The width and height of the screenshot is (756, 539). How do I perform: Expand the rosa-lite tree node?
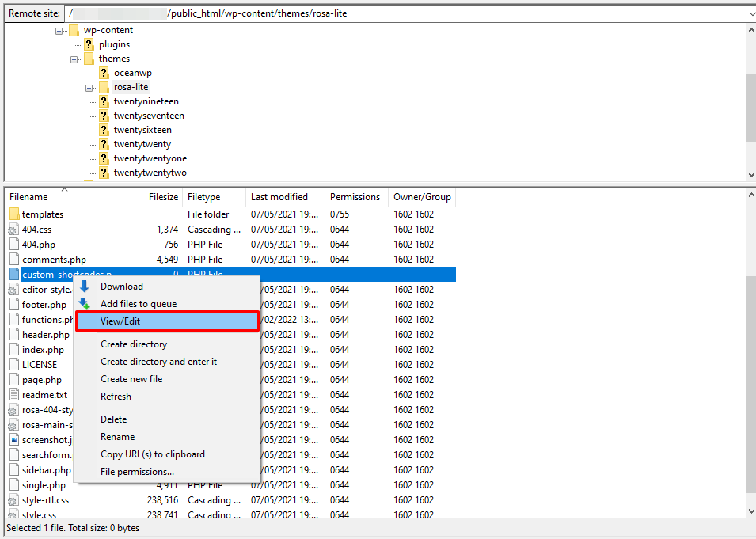click(x=89, y=87)
